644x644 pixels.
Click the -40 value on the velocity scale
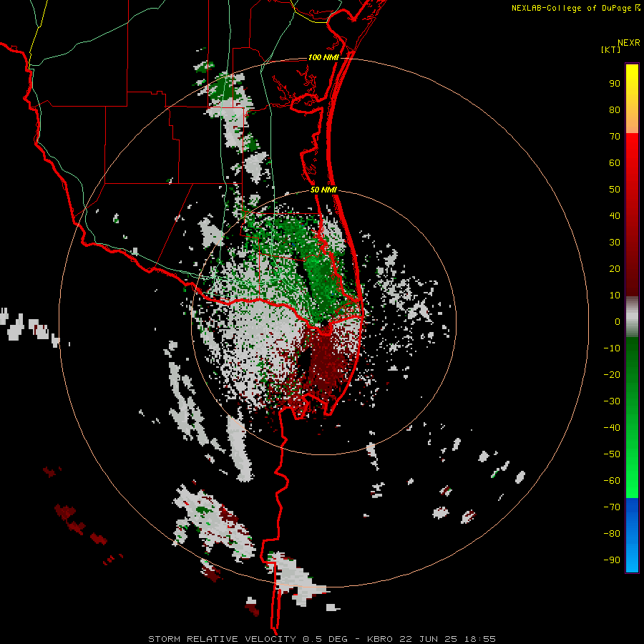pos(612,428)
